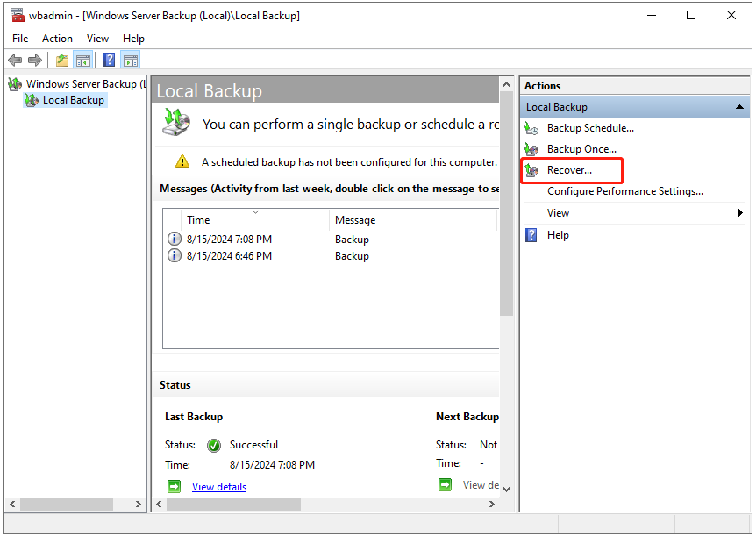Sort messages by the Time column

tap(255, 220)
